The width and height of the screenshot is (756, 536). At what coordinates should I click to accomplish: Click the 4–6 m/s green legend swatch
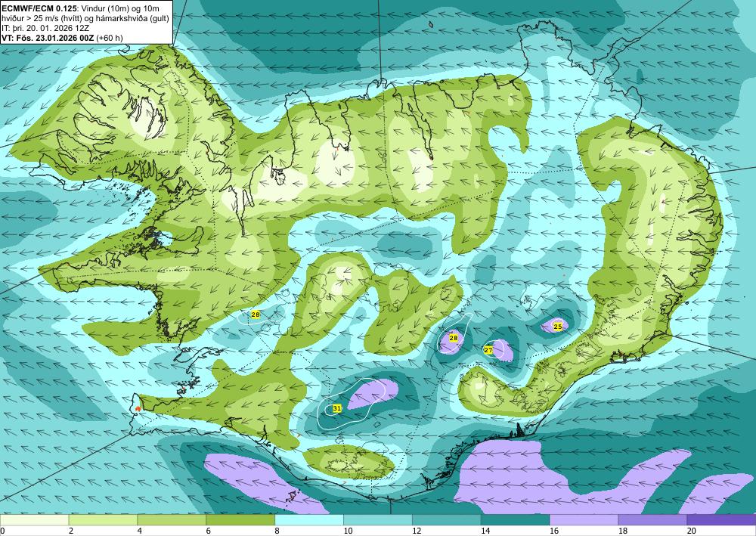pyautogui.click(x=172, y=519)
